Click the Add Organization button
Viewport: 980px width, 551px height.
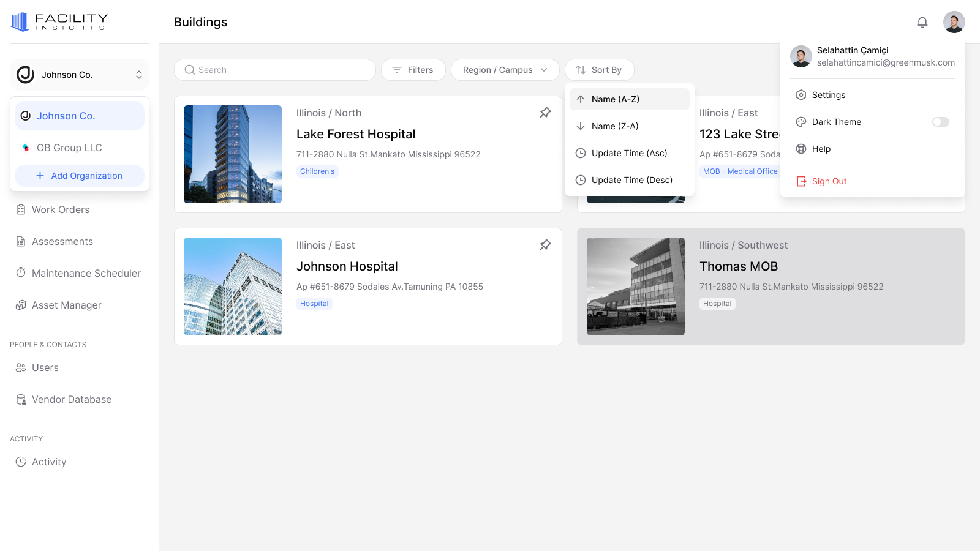coord(79,176)
